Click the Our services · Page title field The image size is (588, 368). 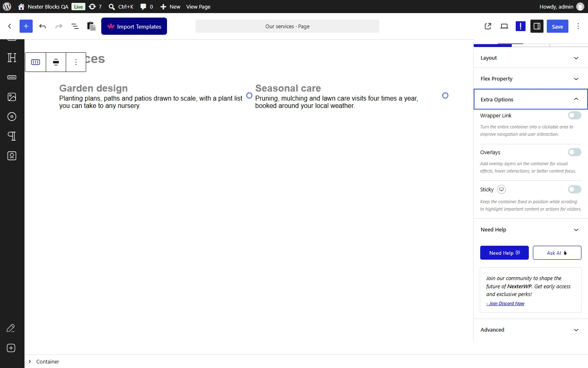287,26
